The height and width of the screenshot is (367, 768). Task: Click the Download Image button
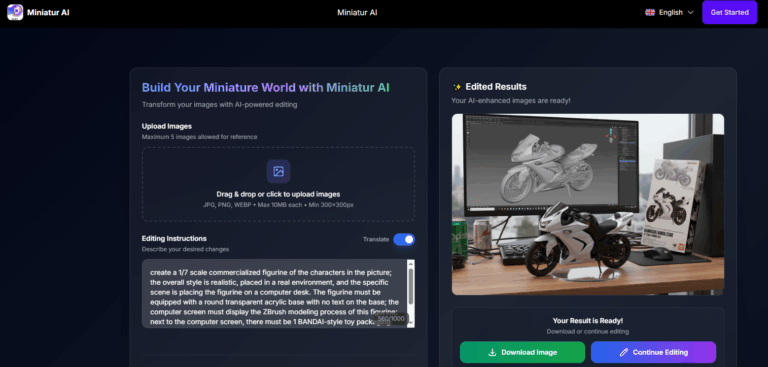tap(522, 352)
